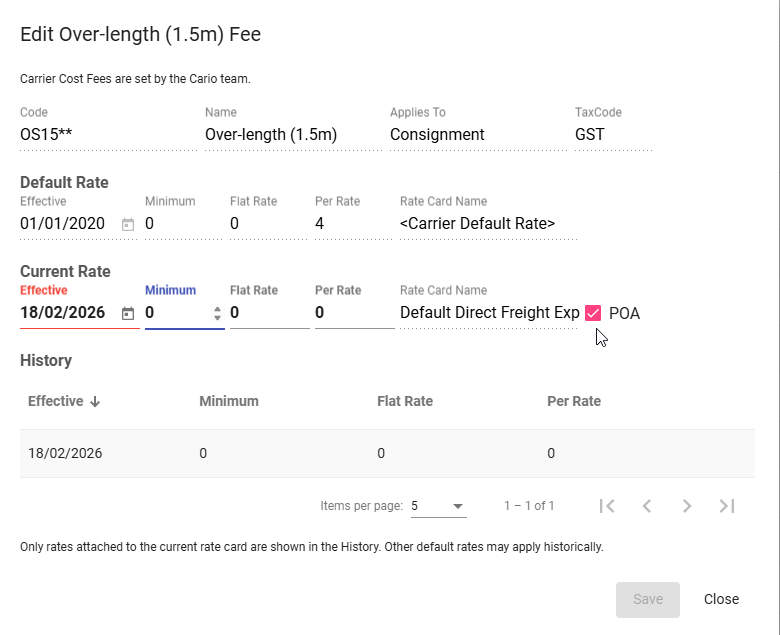Screen dimensions: 780x635
Task: Sort History by Per Rate column header
Action: 574,402
